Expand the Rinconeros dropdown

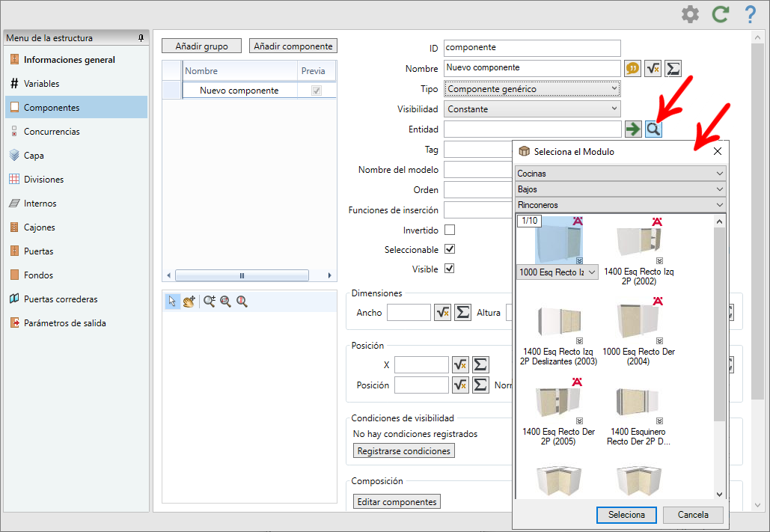tap(620, 205)
